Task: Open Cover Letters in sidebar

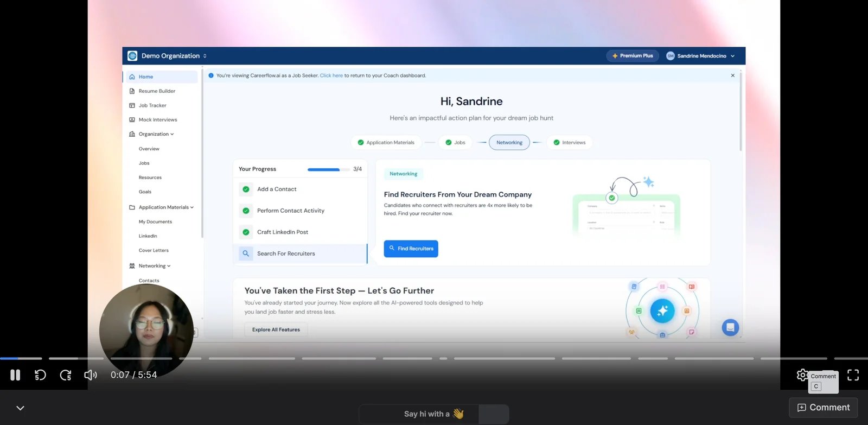Action: coord(154,250)
